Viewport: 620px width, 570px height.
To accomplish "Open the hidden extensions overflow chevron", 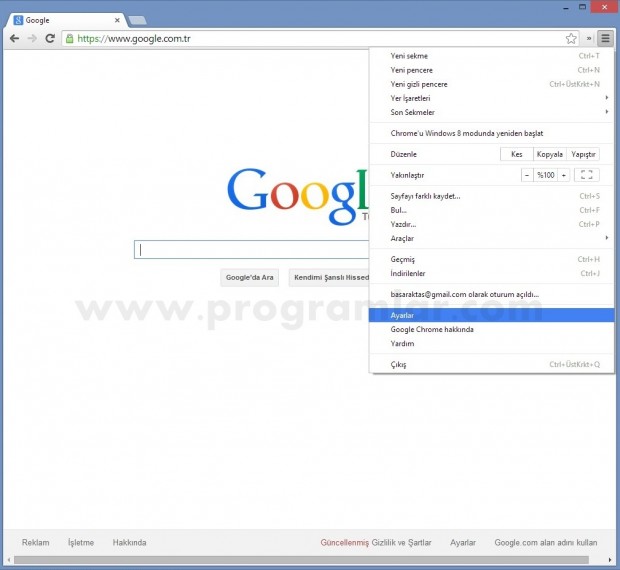I will coord(589,38).
